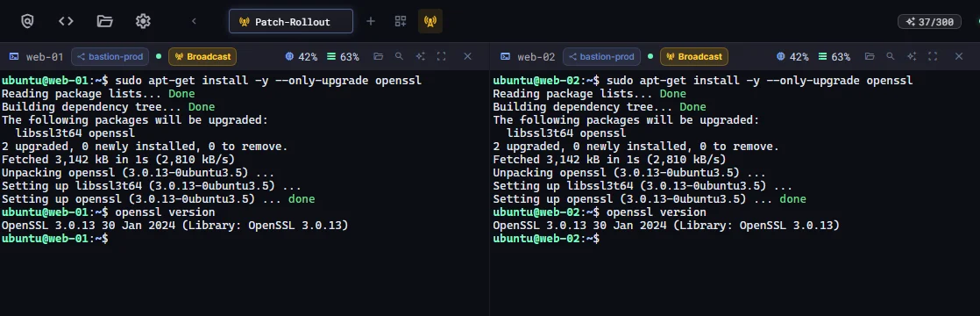Click OpenSSL 3.0.13 output line in web-02
The width and height of the screenshot is (980, 316).
666,226
